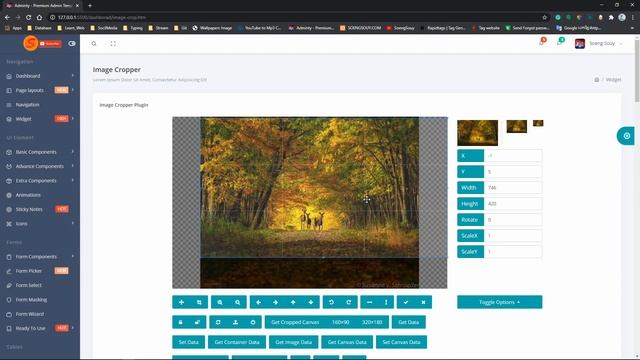Open Animations in sidebar
640x360 pixels.
pos(40,195)
